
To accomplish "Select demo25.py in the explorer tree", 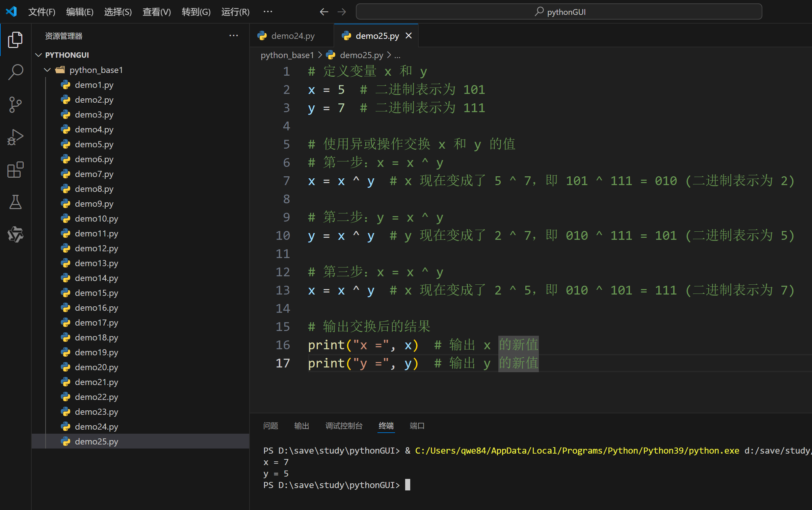I will tap(140, 441).
